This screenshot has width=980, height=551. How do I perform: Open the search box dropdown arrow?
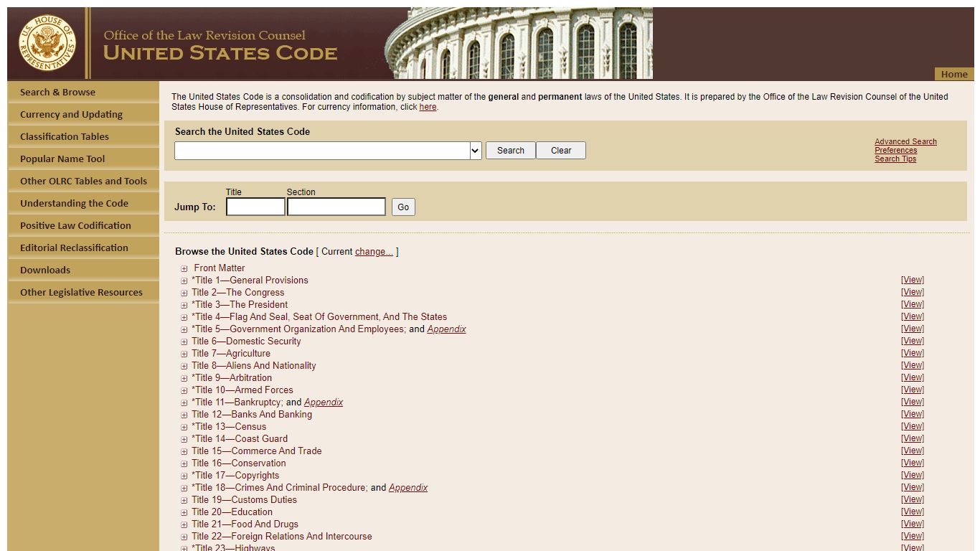475,151
